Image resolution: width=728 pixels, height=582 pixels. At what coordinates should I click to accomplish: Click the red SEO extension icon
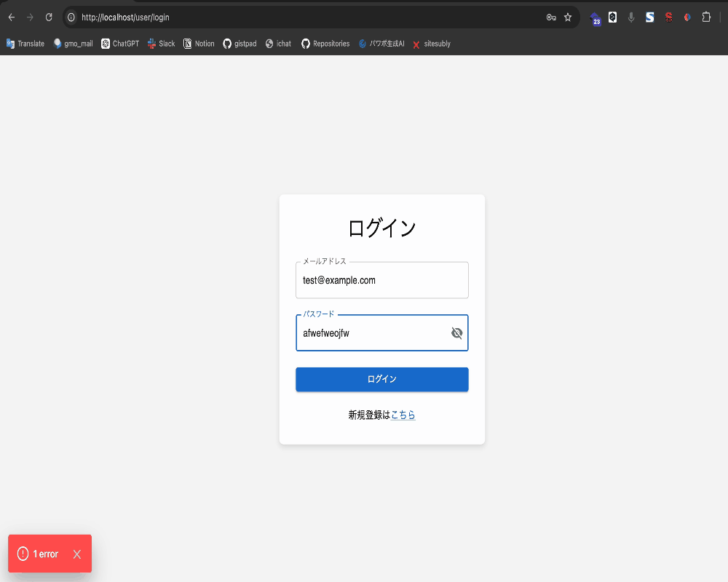click(x=668, y=16)
